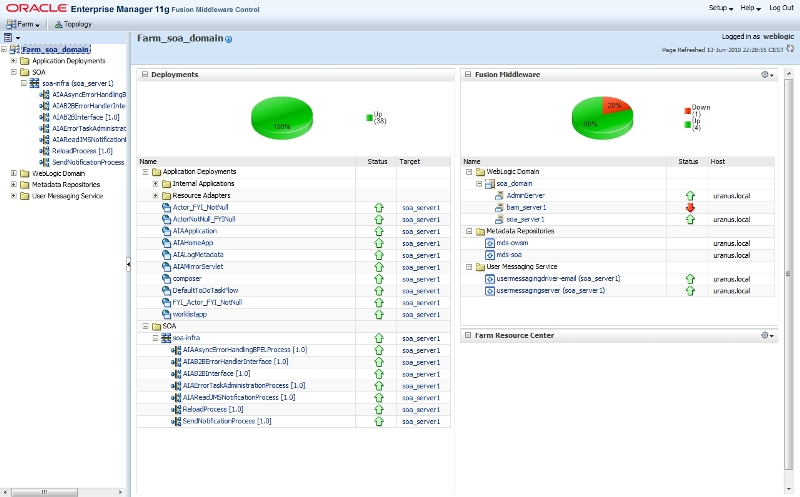Click the Deployments 100% Up pie chart

282,118
